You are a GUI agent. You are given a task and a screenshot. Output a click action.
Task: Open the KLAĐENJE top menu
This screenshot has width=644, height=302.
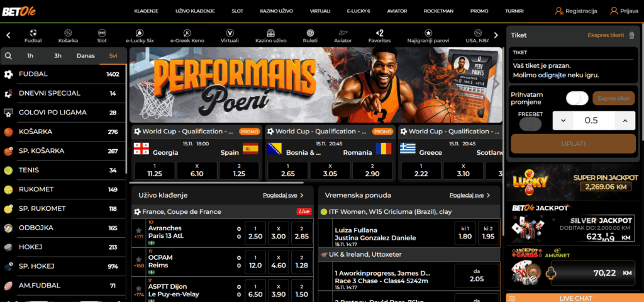point(146,11)
